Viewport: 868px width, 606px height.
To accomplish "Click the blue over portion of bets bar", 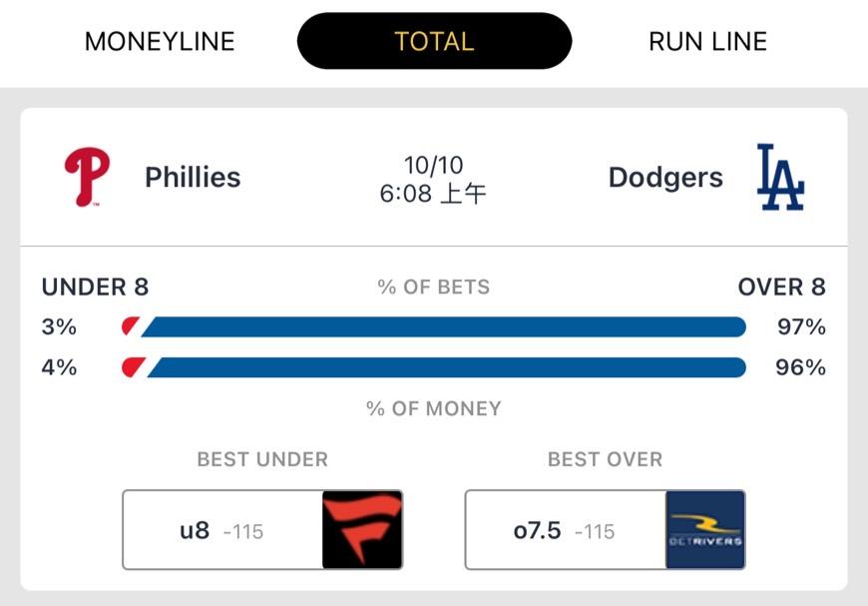I will [444, 326].
